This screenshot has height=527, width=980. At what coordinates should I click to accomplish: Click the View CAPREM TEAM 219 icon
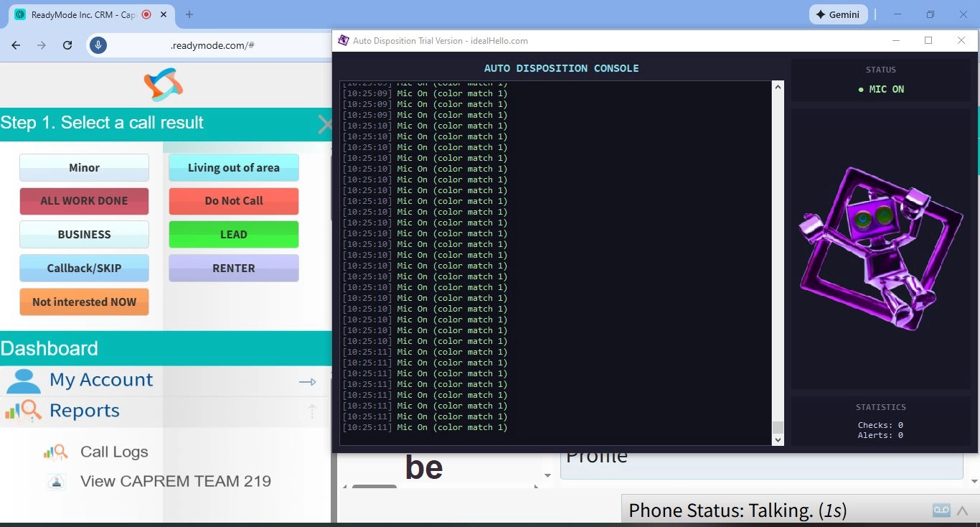point(56,482)
